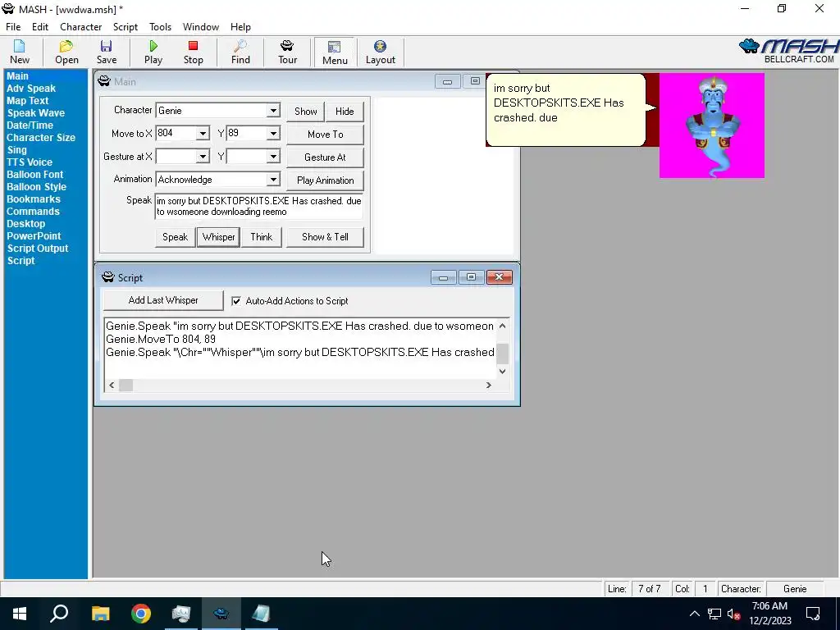Image resolution: width=840 pixels, height=630 pixels.
Task: Expand the Move to X dropdown
Action: coord(203,134)
